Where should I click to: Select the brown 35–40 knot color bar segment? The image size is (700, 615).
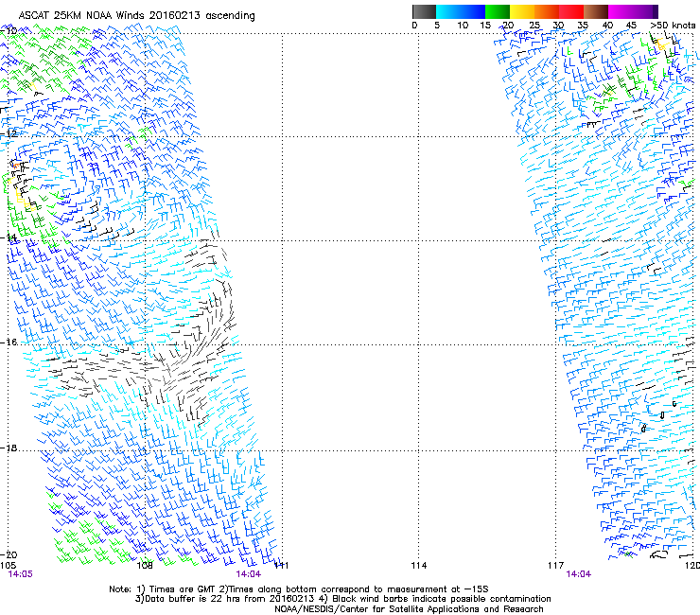tap(596, 11)
